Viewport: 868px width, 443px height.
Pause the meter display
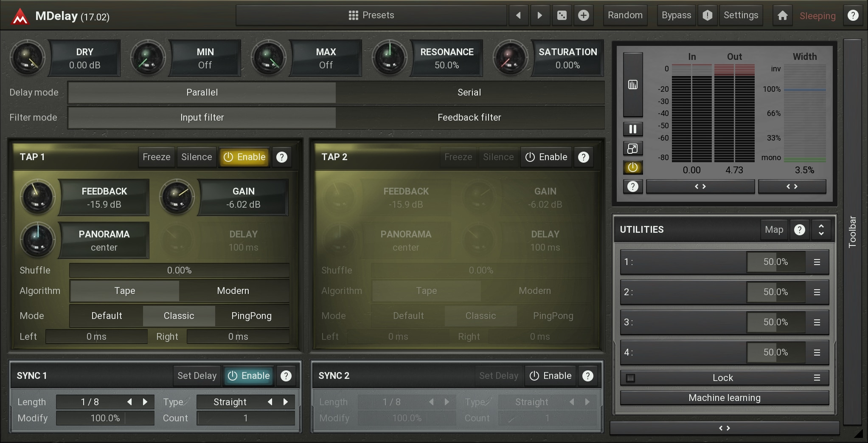[632, 129]
